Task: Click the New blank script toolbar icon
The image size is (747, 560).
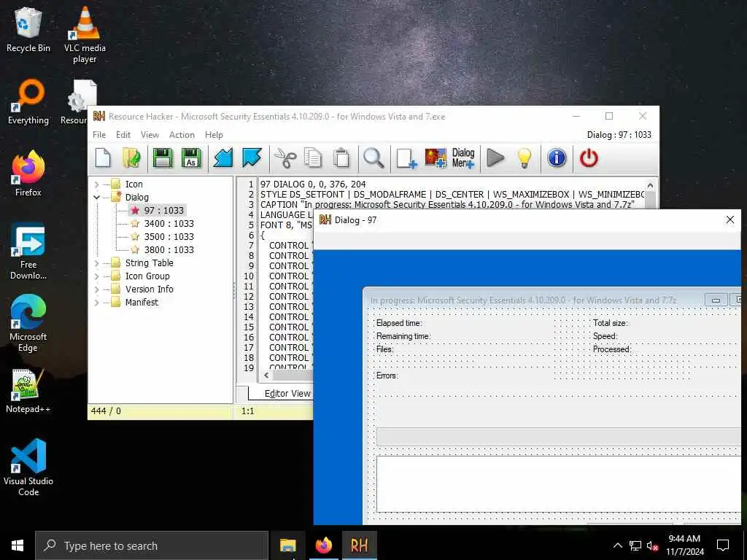Action: pyautogui.click(x=103, y=158)
